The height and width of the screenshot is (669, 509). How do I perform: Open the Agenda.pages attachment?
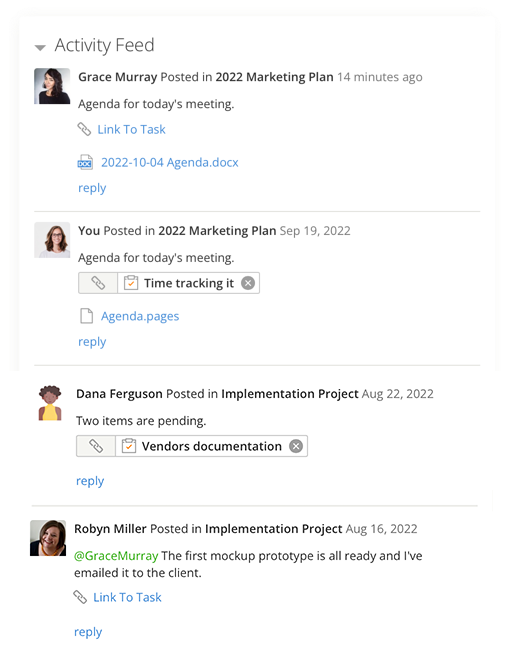point(140,316)
